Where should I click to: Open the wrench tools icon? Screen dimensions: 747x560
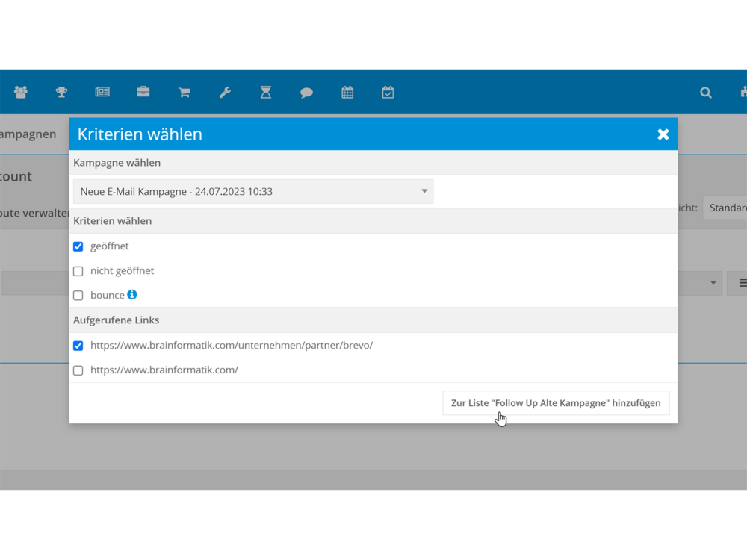pyautogui.click(x=225, y=93)
